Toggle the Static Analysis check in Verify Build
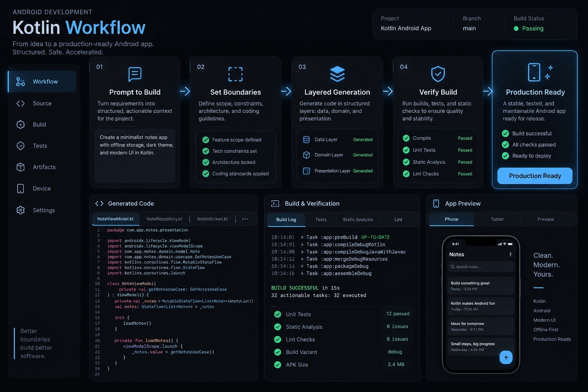 point(406,162)
